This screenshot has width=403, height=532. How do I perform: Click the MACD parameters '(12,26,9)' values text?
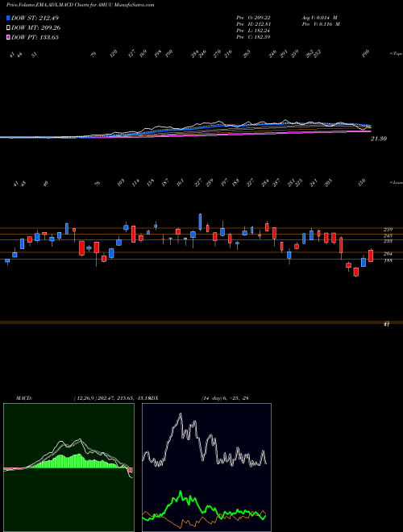(x=111, y=397)
